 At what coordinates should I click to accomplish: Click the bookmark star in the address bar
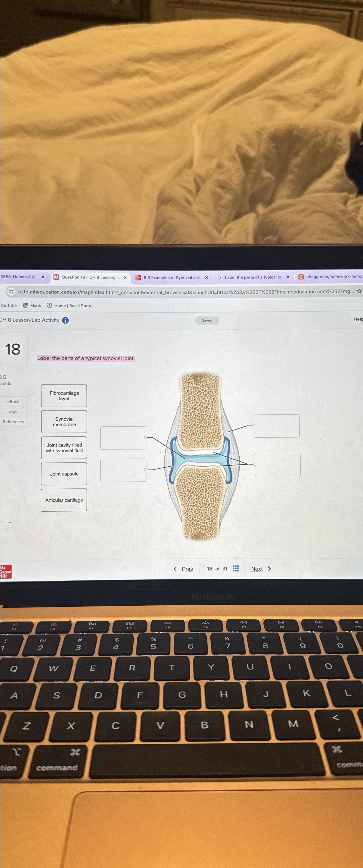[x=359, y=291]
